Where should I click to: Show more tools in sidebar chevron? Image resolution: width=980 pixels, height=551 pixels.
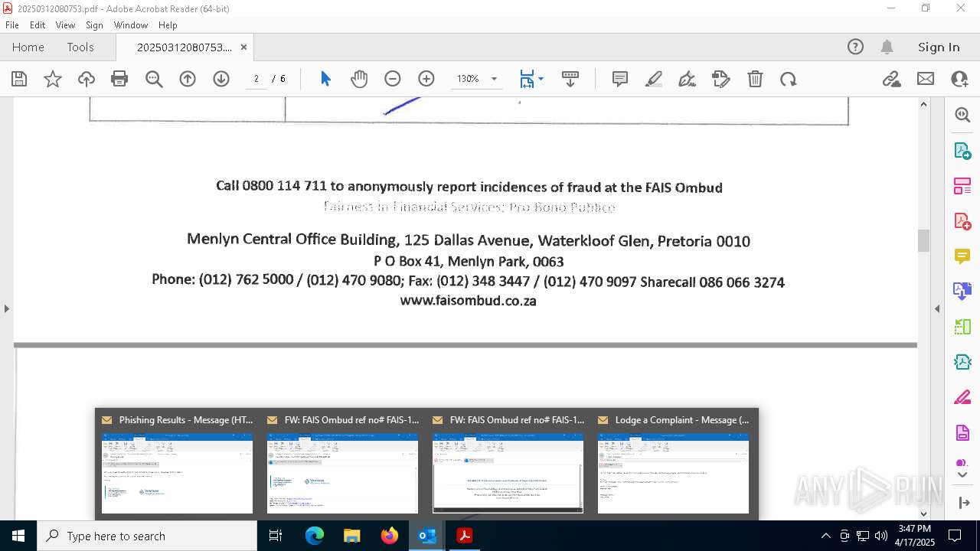(962, 474)
